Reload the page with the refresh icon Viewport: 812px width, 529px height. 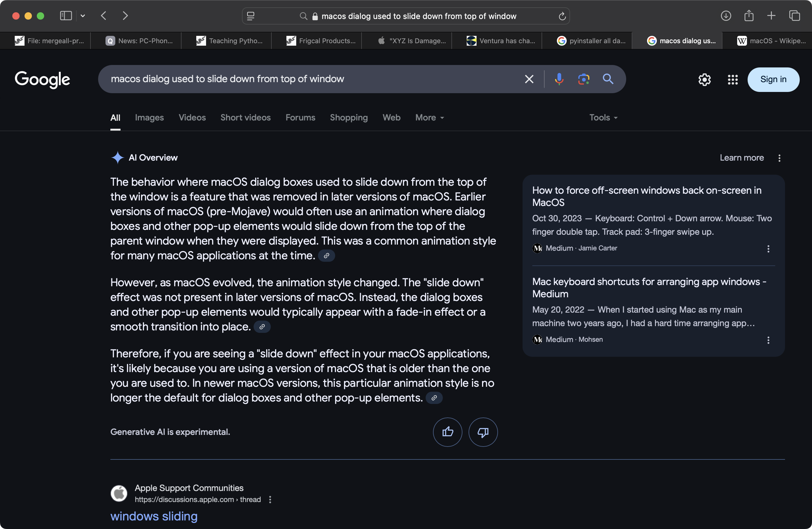click(562, 16)
